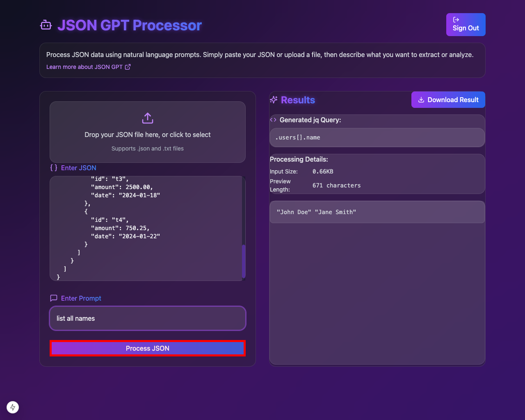Image resolution: width=525 pixels, height=420 pixels.
Task: Click the Drop your JSON file here text
Action: [148, 135]
